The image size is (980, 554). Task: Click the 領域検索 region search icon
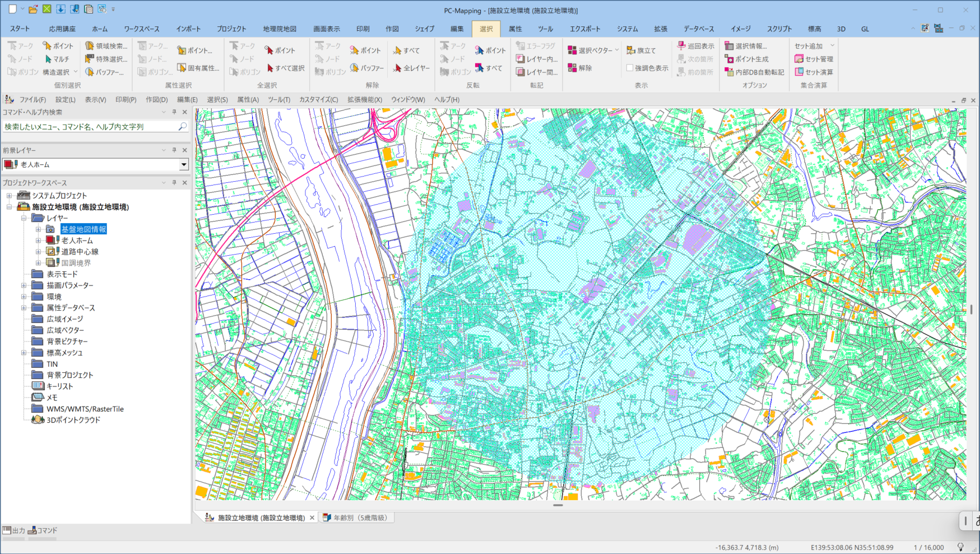coord(90,46)
